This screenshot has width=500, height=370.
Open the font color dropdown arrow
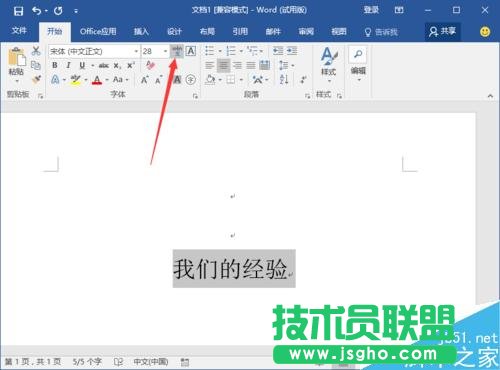coord(107,80)
